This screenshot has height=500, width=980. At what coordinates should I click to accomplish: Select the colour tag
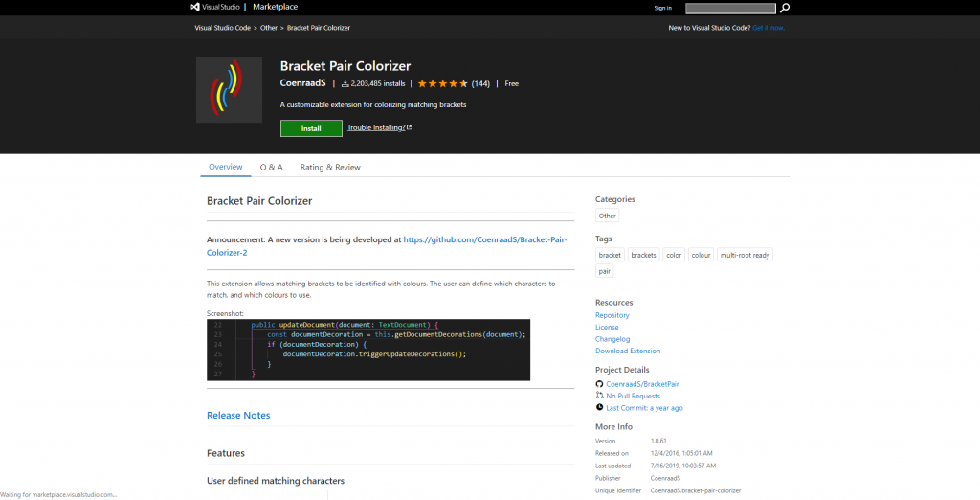click(x=701, y=256)
